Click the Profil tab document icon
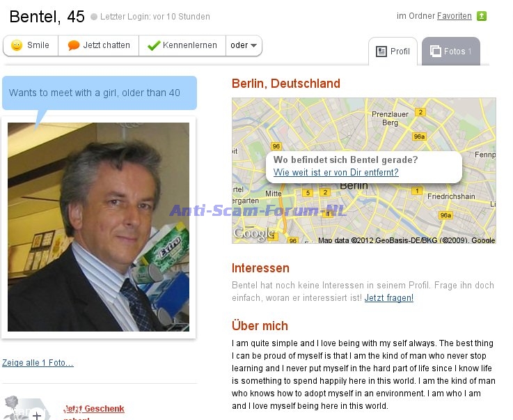 tap(381, 52)
